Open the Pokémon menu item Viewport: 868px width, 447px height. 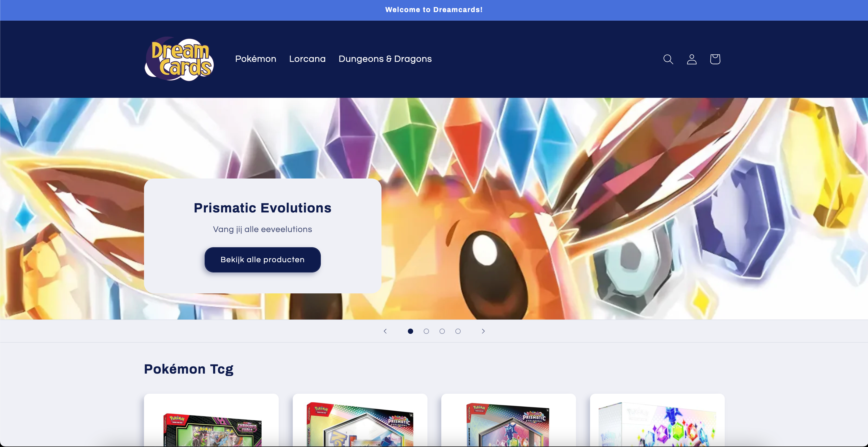(x=255, y=59)
